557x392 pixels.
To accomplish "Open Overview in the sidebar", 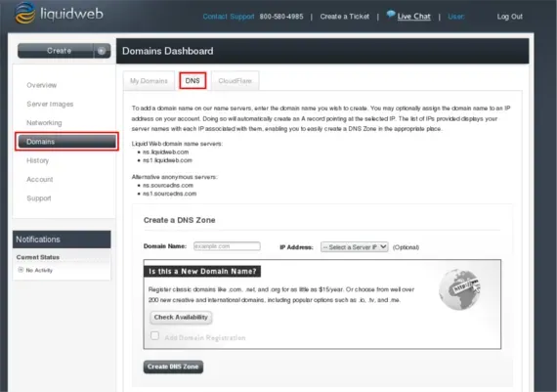I will point(42,85).
